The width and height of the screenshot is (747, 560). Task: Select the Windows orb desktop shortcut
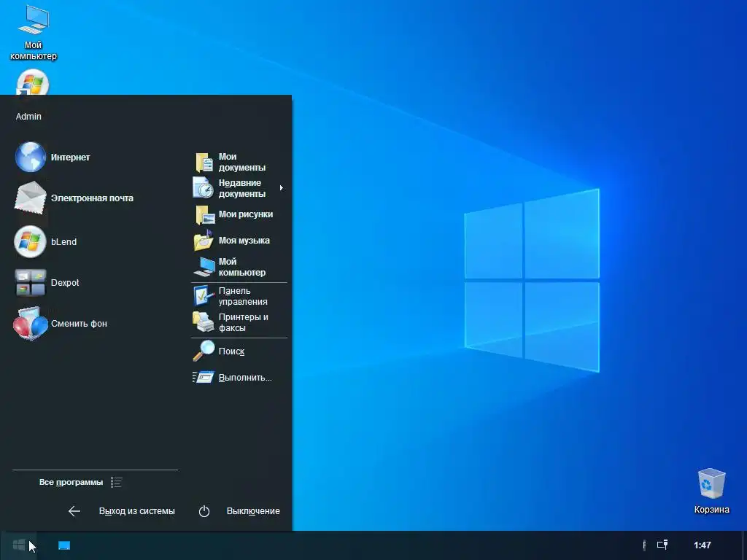[32, 82]
